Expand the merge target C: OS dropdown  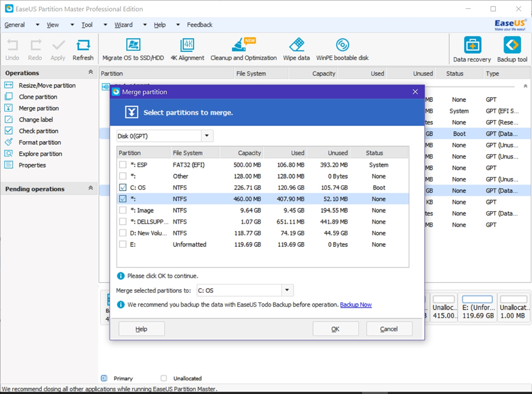287,290
